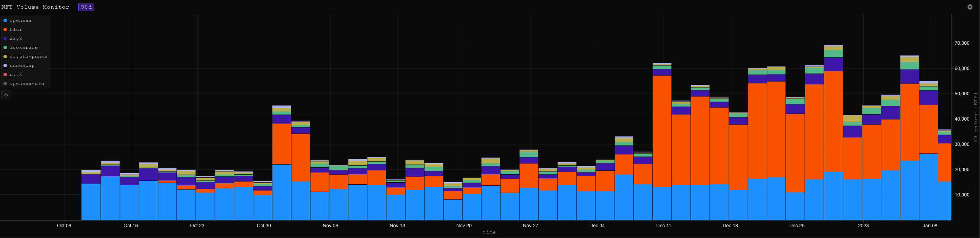The image size is (980, 238).
Task: Click the 50,000 y-axis value
Action: (x=962, y=94)
